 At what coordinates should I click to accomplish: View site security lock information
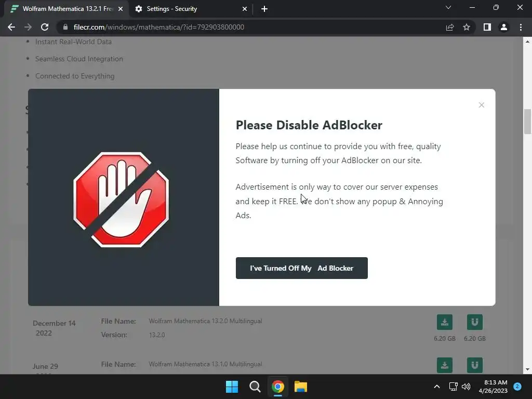point(65,27)
